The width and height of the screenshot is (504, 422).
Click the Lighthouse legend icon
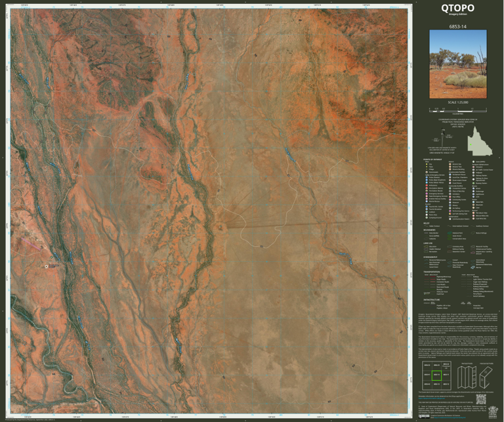[x=473, y=194]
